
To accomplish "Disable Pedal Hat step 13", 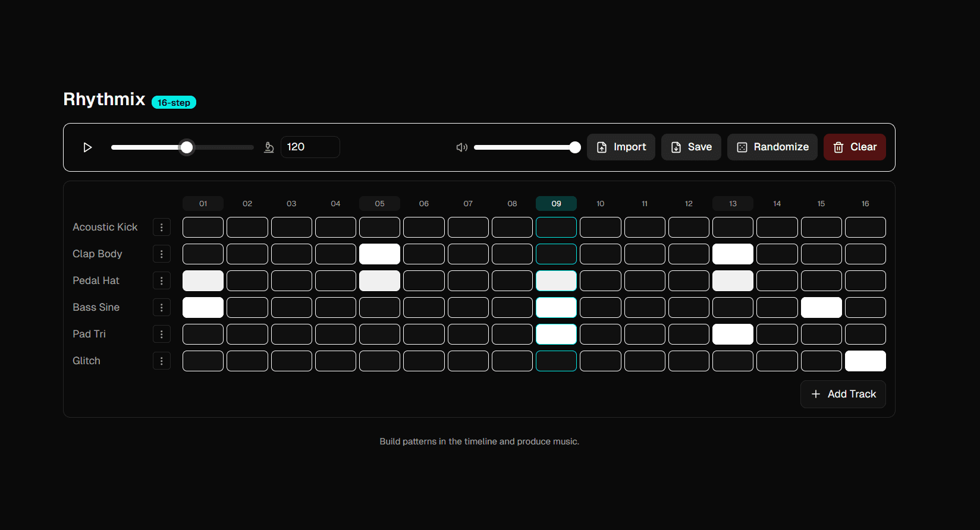I will 733,280.
